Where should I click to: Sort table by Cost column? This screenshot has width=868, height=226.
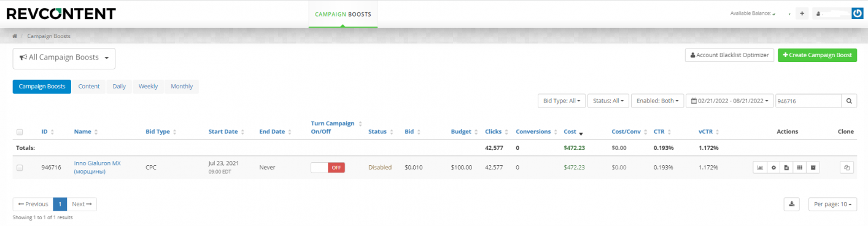(x=573, y=131)
